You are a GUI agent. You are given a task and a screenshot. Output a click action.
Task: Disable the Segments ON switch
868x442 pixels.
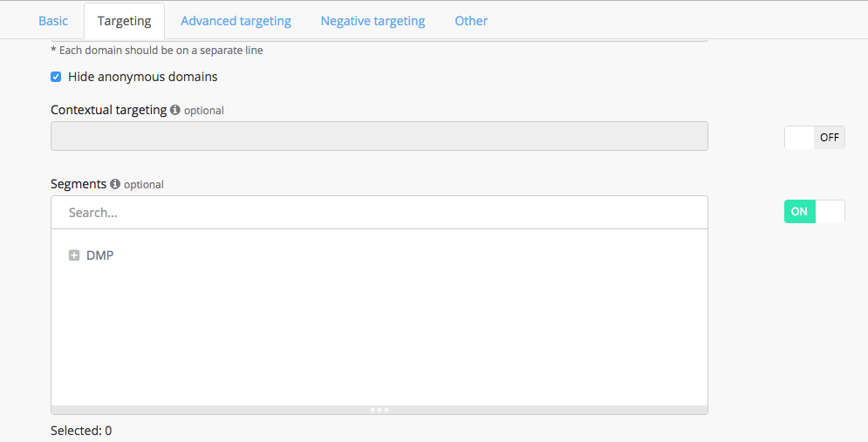(814, 212)
